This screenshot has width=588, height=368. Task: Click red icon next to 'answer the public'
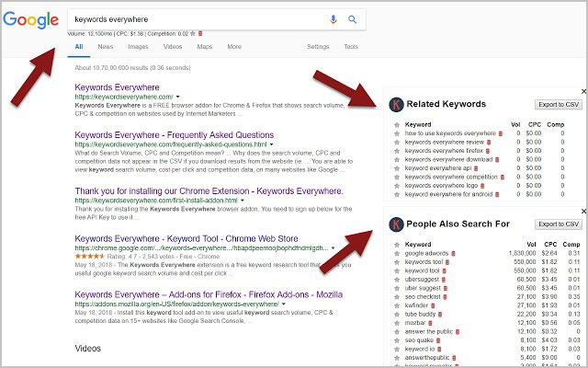tap(458, 332)
